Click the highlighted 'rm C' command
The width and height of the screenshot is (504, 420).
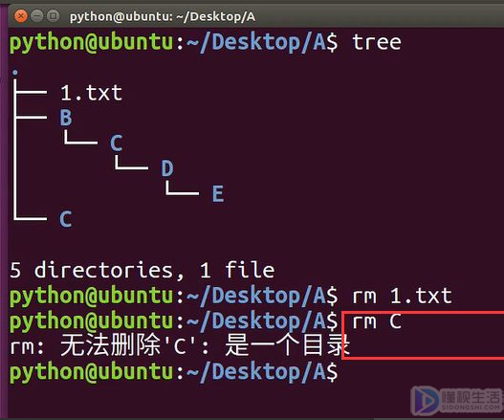tap(377, 321)
